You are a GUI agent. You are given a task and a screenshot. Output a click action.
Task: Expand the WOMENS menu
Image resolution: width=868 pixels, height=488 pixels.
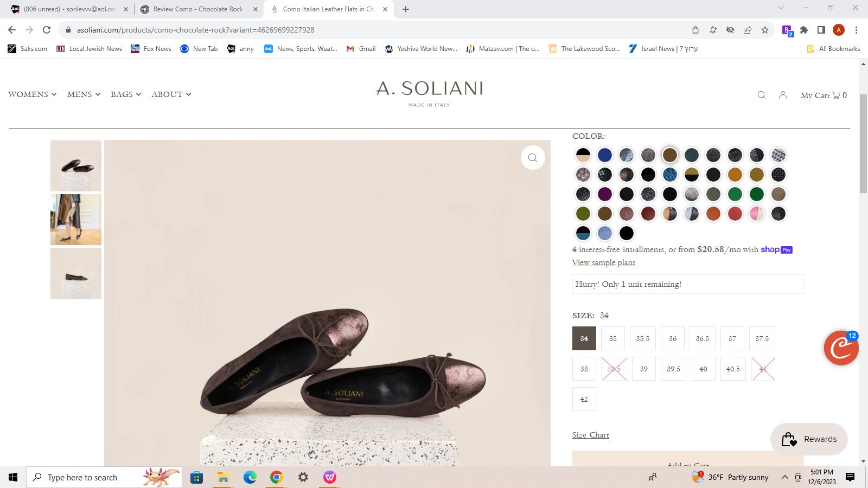point(32,94)
